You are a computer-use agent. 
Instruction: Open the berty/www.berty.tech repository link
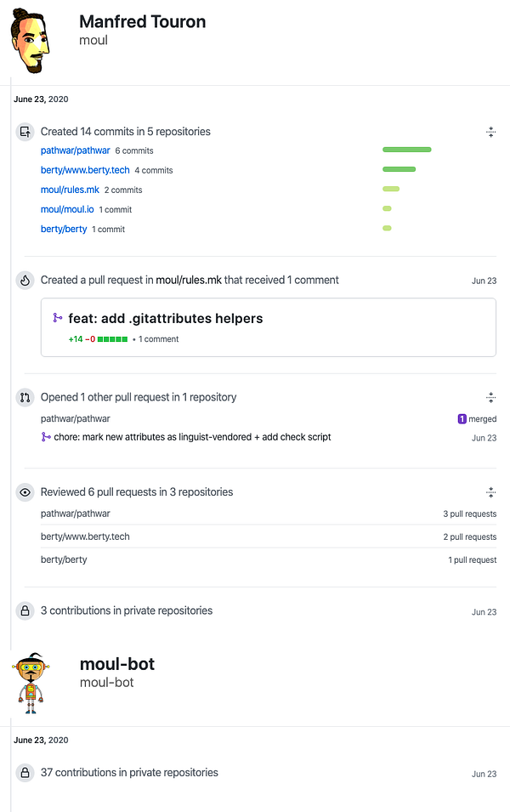[85, 170]
